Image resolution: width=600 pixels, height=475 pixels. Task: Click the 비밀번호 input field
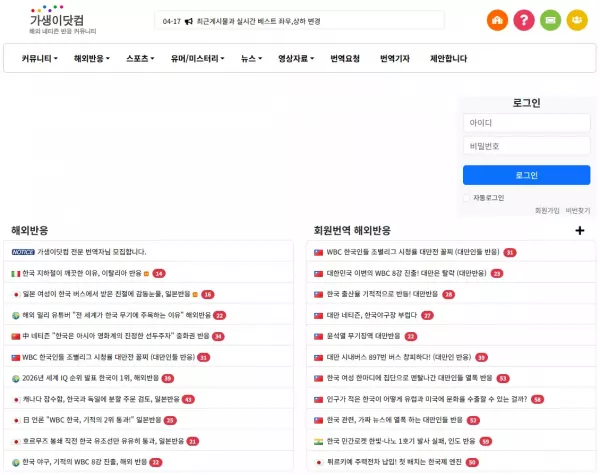527,146
